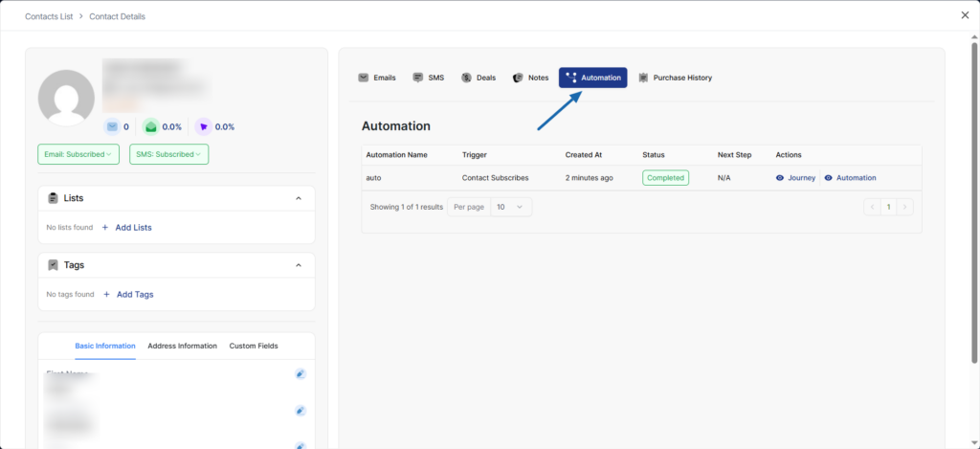Switch to the Deals tab
The height and width of the screenshot is (449, 980).
click(479, 78)
